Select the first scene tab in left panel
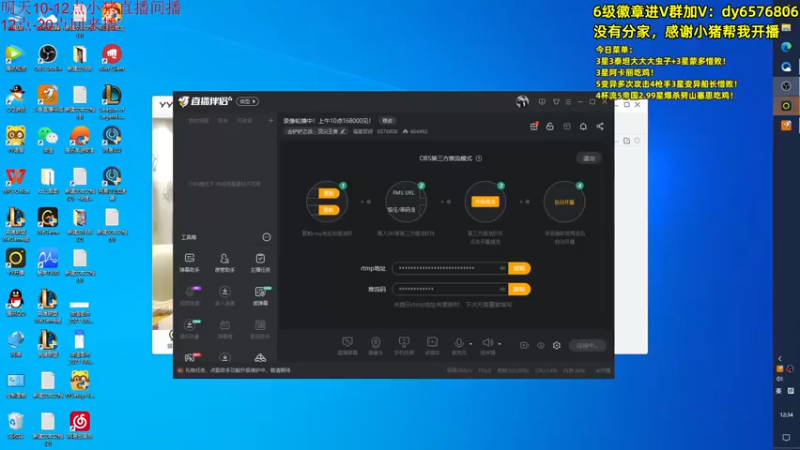The width and height of the screenshot is (800, 450). coord(198,121)
